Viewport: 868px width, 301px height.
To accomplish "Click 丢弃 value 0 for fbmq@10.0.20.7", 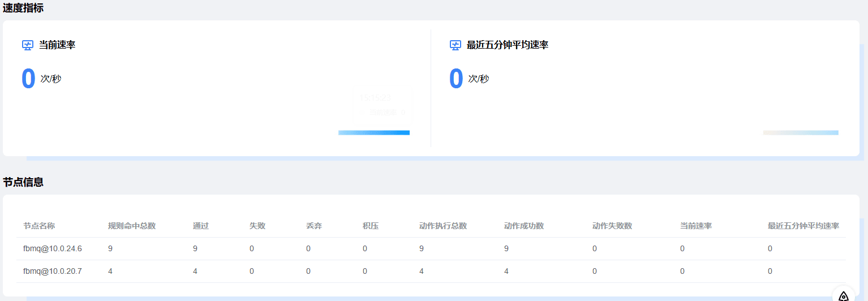I will [x=308, y=271].
